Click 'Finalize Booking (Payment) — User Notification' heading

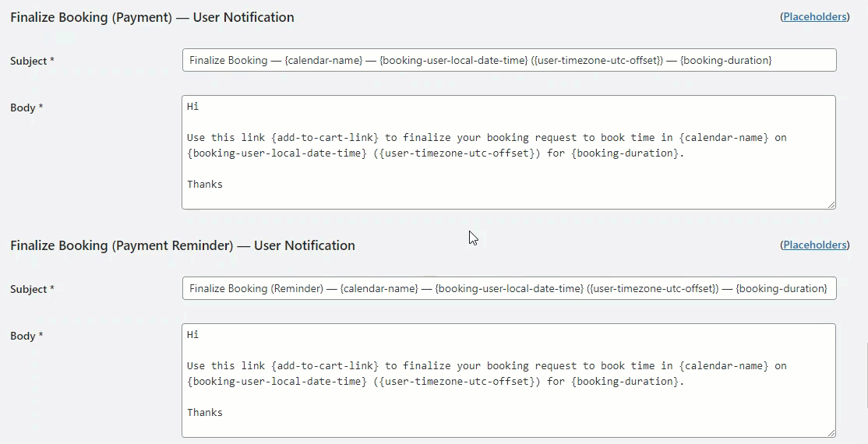click(x=152, y=17)
